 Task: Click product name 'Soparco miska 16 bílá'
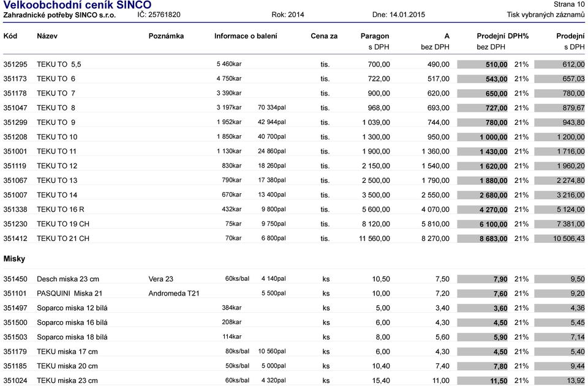72,323
